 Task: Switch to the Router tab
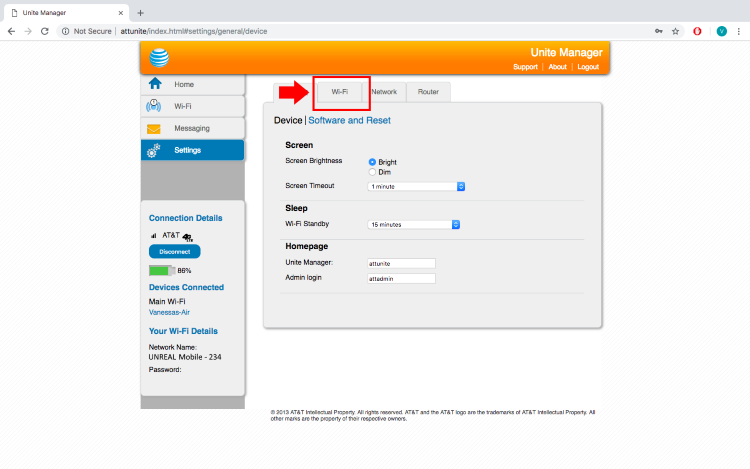(x=428, y=92)
